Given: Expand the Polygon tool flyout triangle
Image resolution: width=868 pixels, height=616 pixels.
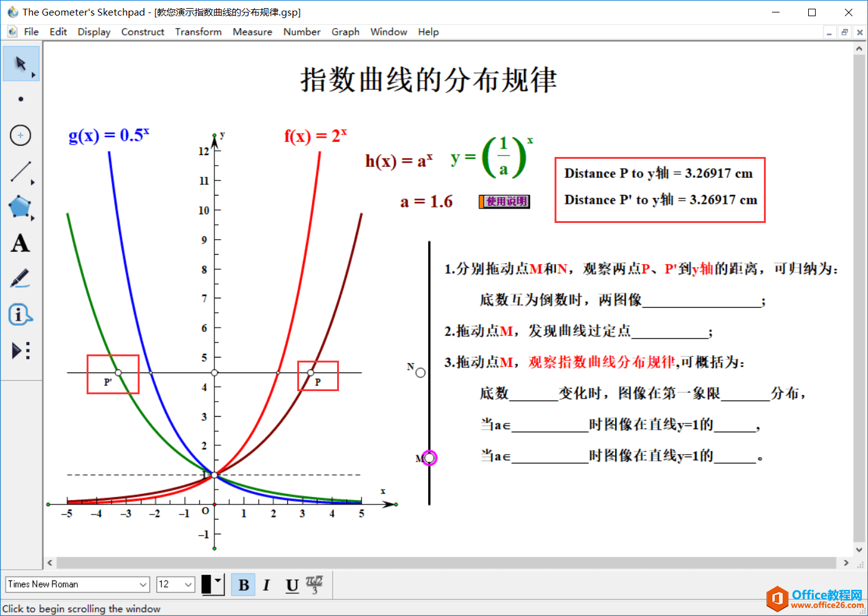Looking at the screenshot, I should (33, 218).
